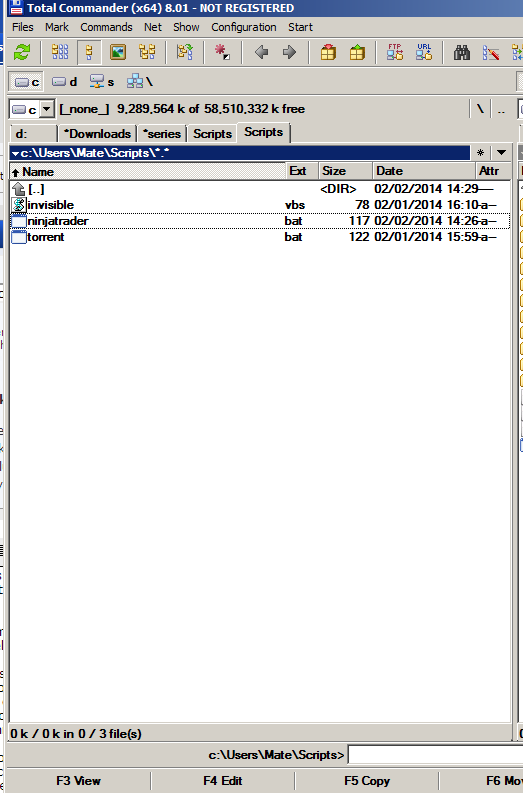Viewport: 523px width, 793px height.
Task: Select drive d button in drive bar
Action: click(64, 82)
